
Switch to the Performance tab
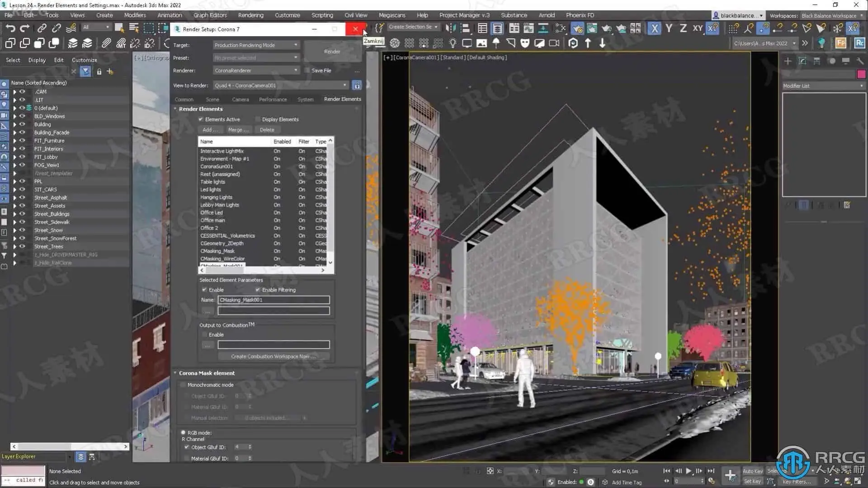[273, 99]
